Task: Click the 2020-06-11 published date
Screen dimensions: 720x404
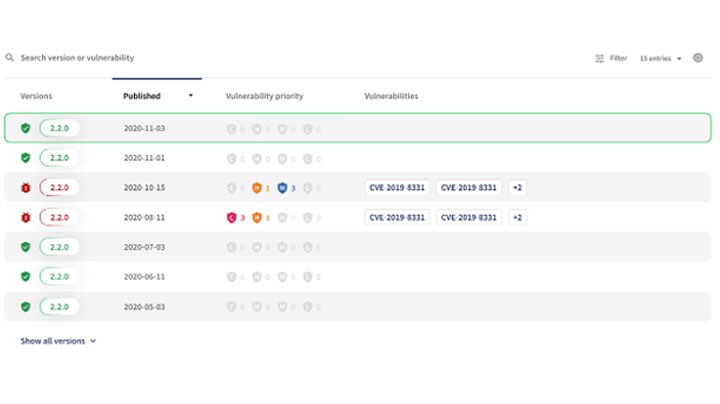Action: pos(144,277)
